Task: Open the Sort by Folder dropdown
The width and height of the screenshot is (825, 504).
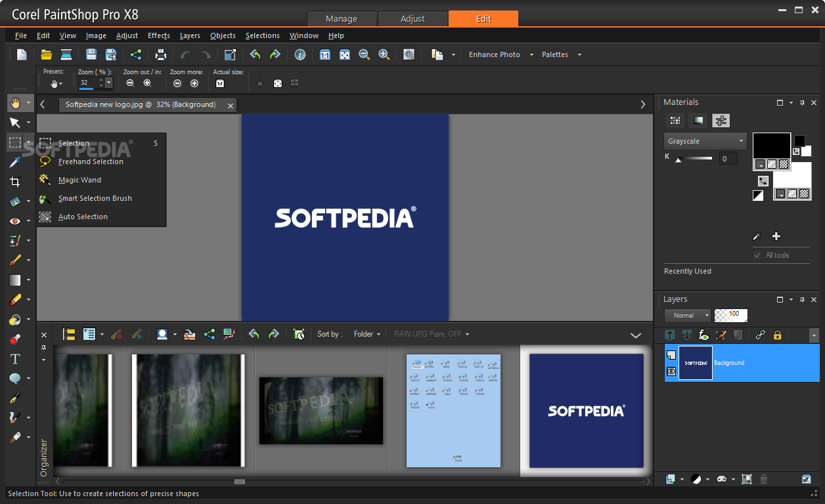Action: tap(367, 334)
